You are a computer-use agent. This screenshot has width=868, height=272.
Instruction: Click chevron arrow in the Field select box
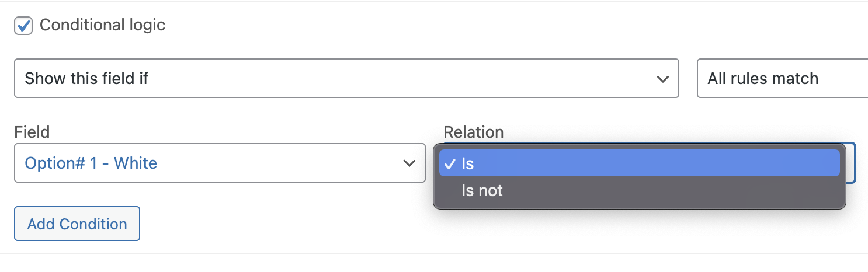coord(409,163)
